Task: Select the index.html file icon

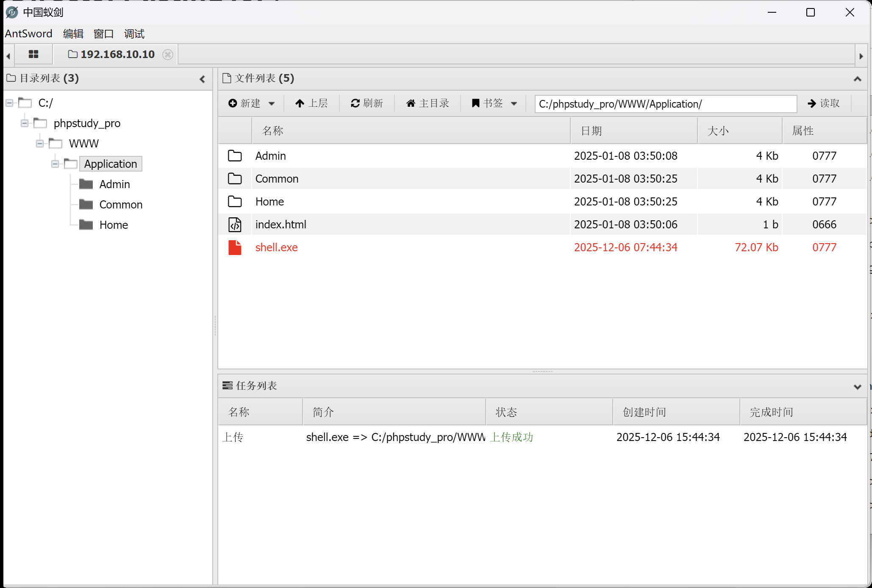Action: pos(235,225)
